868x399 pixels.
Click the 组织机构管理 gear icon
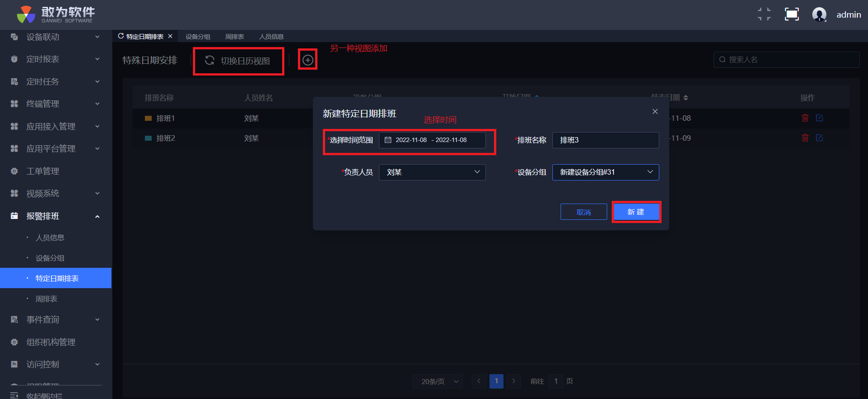(x=14, y=342)
